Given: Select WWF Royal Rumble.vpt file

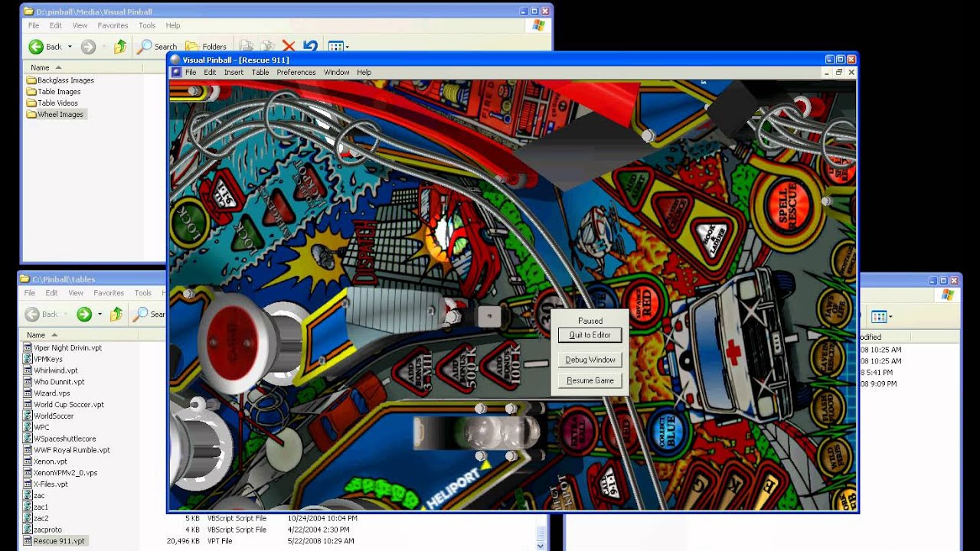Looking at the screenshot, I should tap(67, 450).
